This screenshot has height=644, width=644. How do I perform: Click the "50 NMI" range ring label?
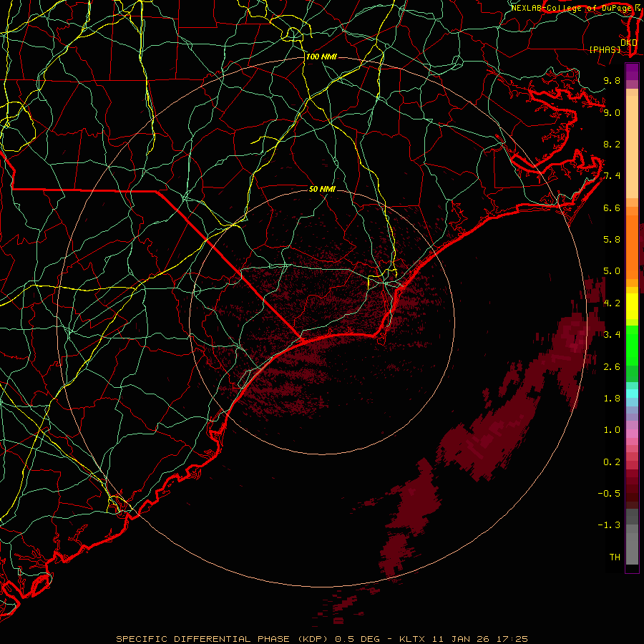coord(322,189)
